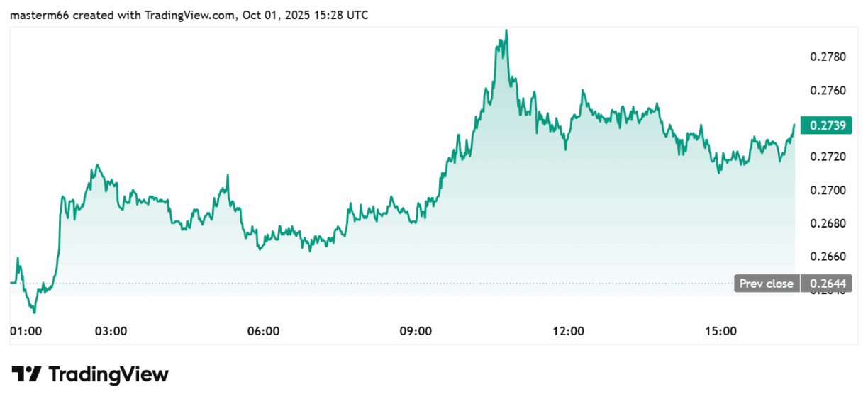Click the Prev close label
Image resolution: width=868 pixels, height=404 pixels.
(767, 284)
